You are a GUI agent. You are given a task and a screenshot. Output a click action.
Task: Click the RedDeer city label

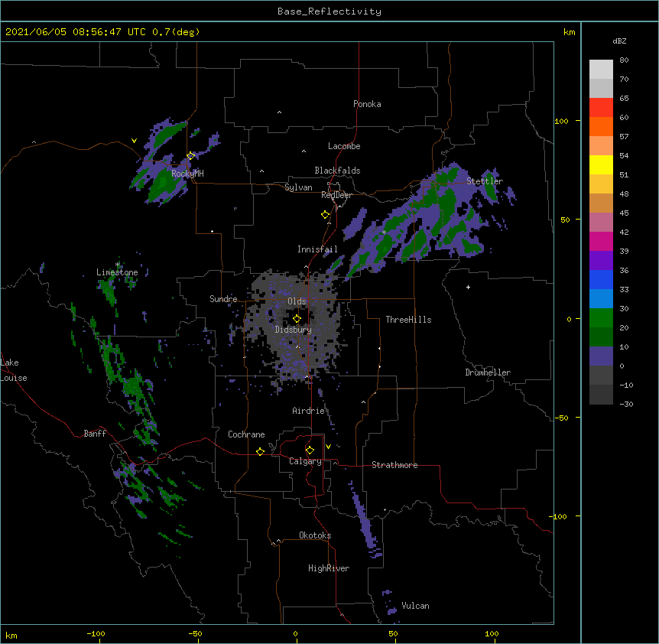336,195
